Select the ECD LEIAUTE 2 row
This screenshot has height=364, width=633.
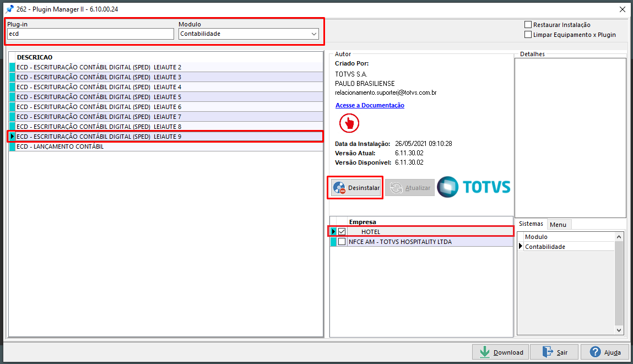166,67
